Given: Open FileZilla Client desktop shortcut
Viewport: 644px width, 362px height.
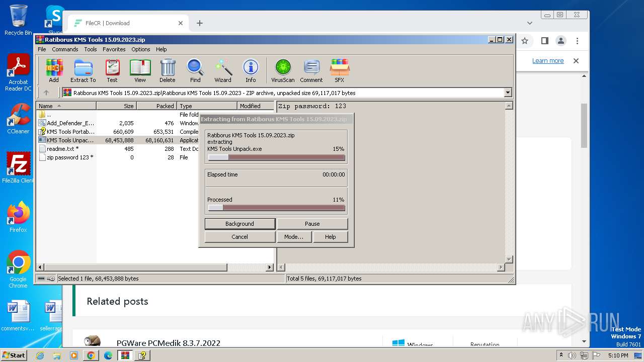Looking at the screenshot, I should 18,168.
